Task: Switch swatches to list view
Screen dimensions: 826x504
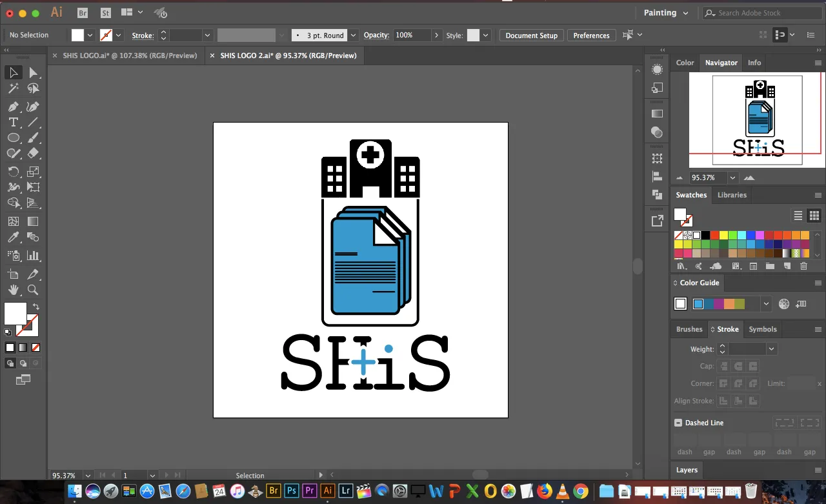Action: tap(798, 216)
